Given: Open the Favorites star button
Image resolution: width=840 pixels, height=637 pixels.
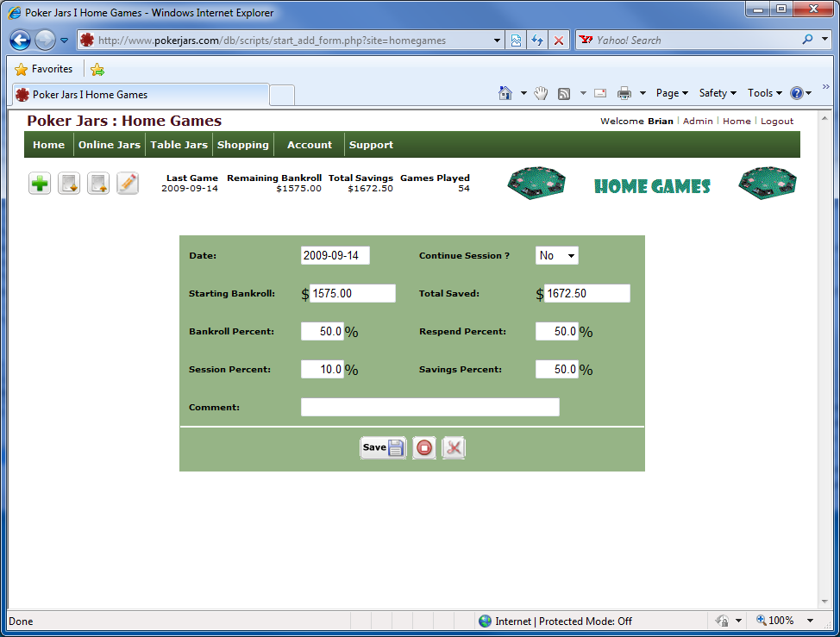Looking at the screenshot, I should coord(43,69).
